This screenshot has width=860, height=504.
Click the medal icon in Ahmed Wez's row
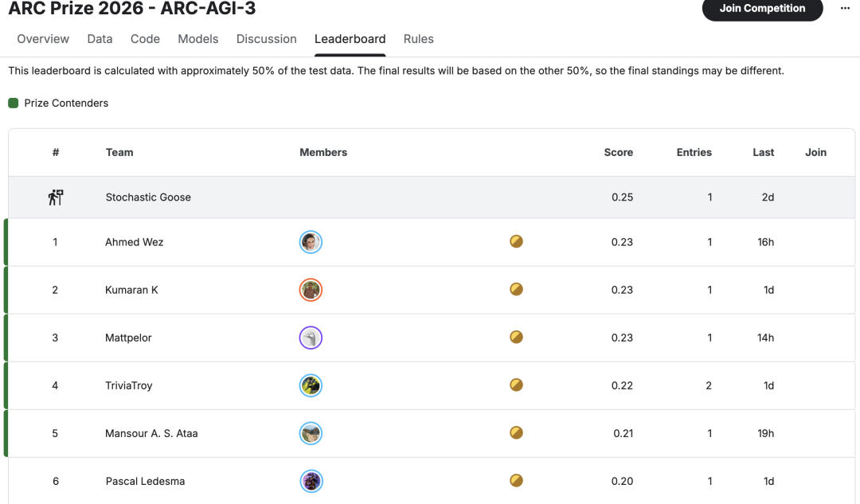pyautogui.click(x=516, y=242)
